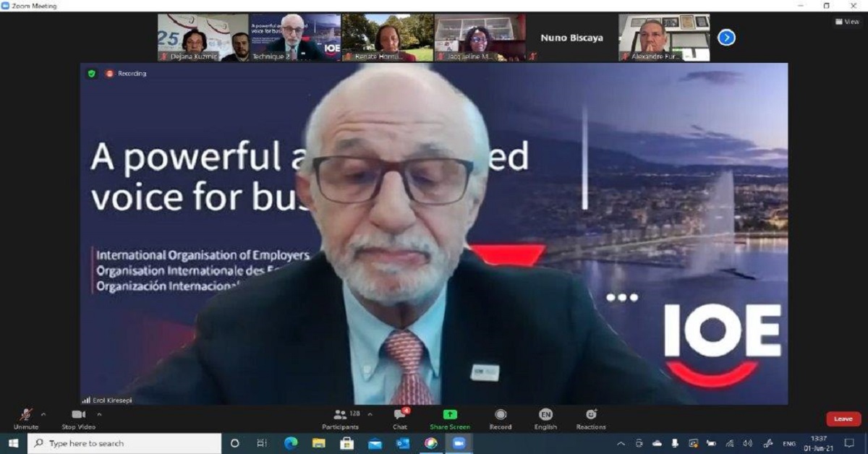The image size is (868, 454).
Task: Click the Zoom Meeting title bar icon
Action: pos(6,6)
